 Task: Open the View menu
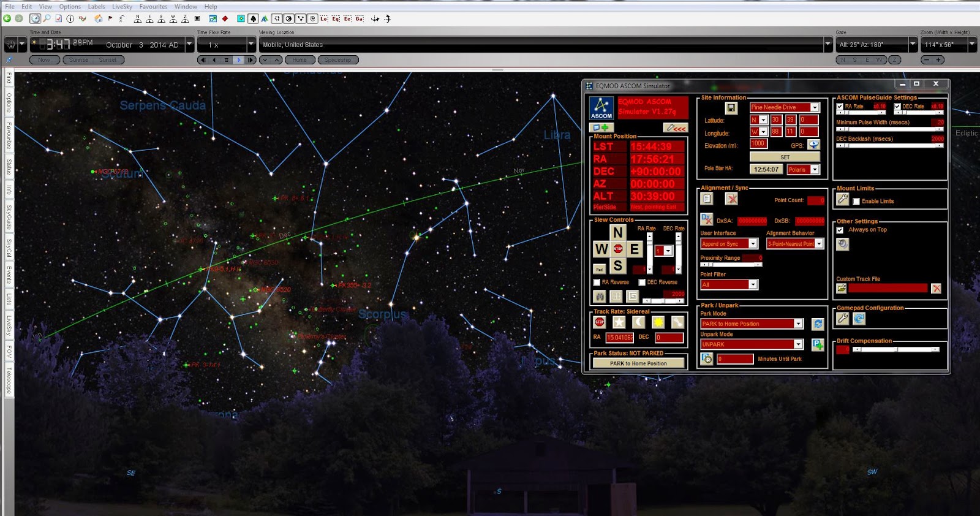tap(45, 7)
